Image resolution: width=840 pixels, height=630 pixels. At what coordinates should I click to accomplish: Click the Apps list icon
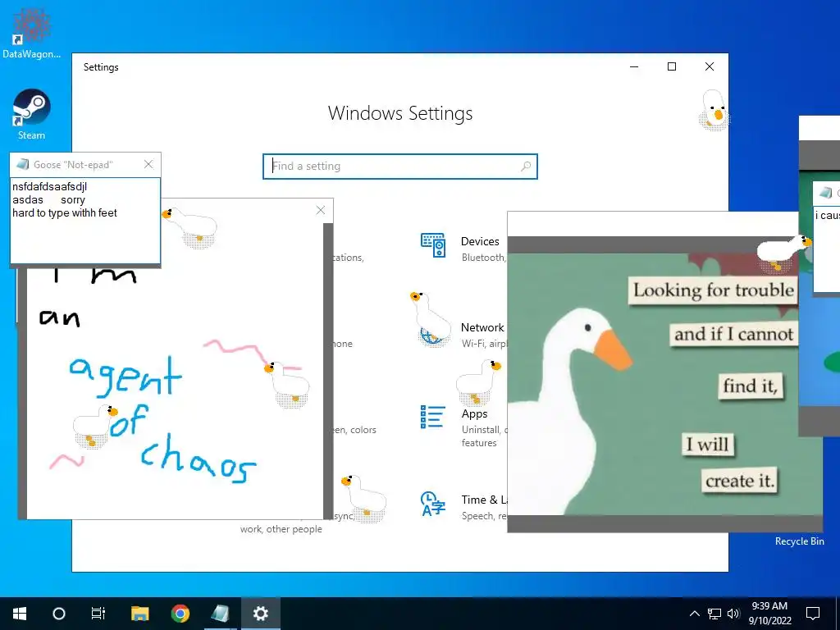click(433, 417)
